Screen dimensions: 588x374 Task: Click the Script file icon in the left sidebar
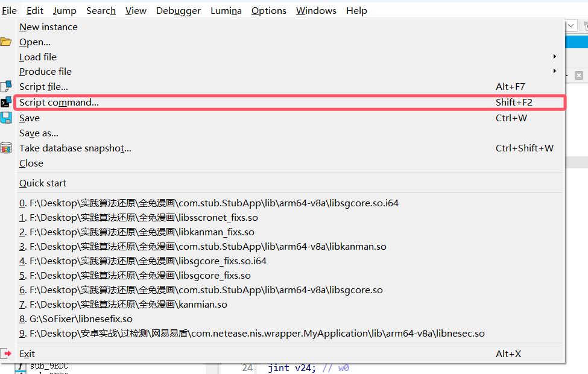6,86
